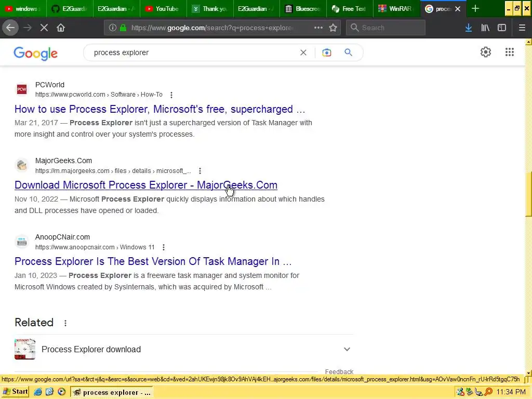Switch to the Thank you tab
Viewport: 532px width, 399px height.
click(210, 9)
